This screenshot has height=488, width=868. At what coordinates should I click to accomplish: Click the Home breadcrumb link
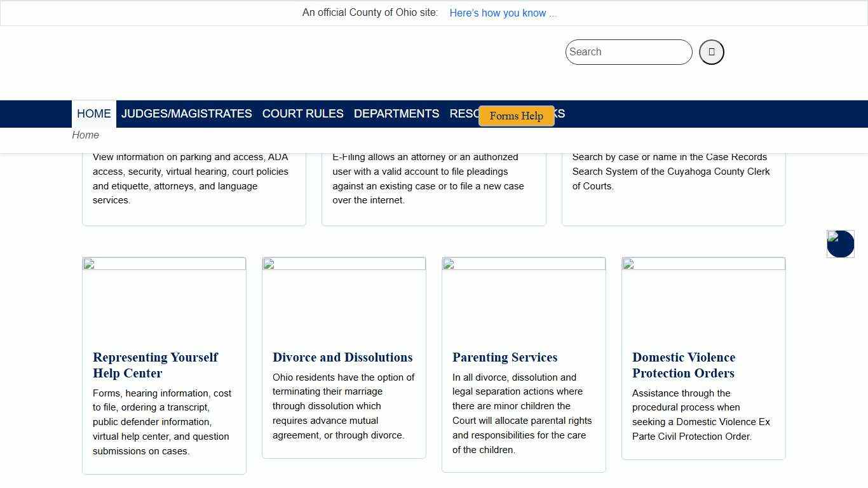85,135
